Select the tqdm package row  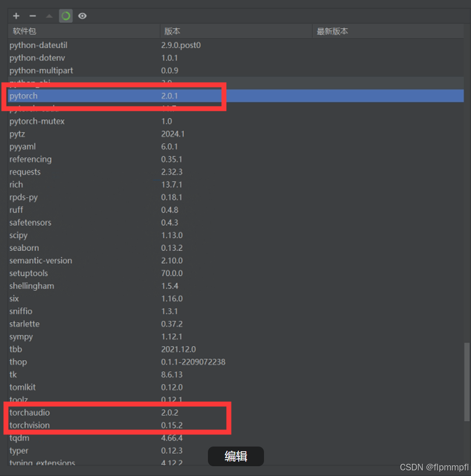235,438
